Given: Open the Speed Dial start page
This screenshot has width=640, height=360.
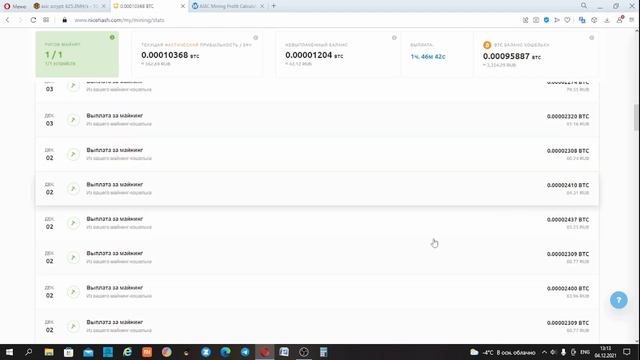Looking at the screenshot, I should tap(46, 20).
